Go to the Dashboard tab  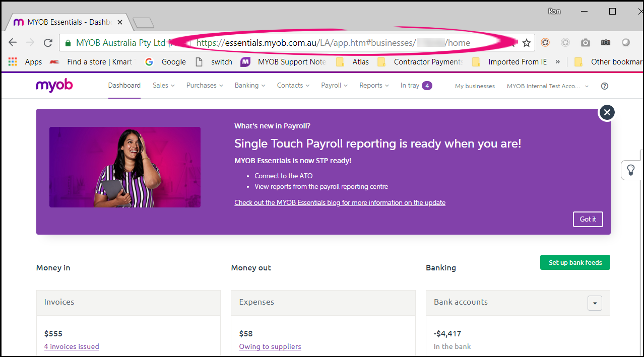124,86
